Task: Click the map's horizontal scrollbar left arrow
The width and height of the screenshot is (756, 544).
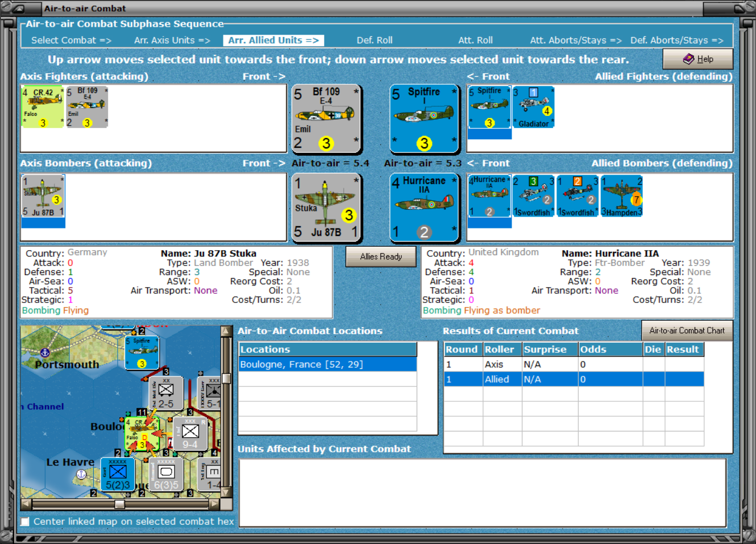Action: tap(26, 504)
